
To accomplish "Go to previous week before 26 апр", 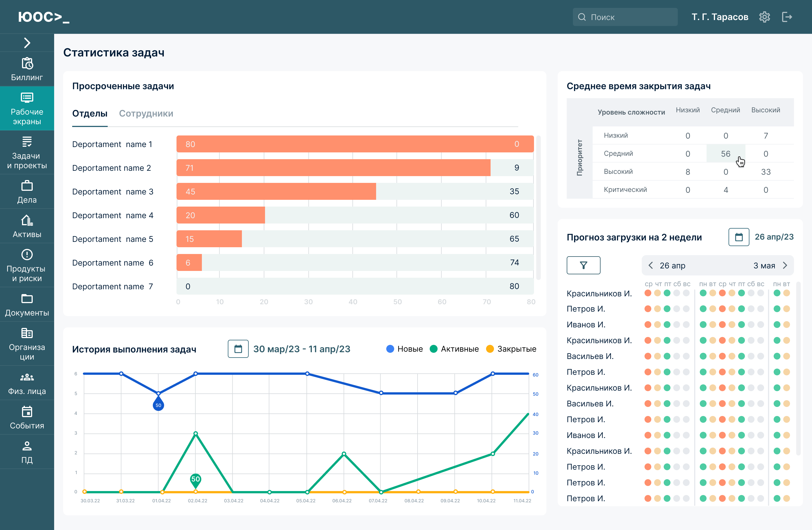I will click(x=651, y=265).
